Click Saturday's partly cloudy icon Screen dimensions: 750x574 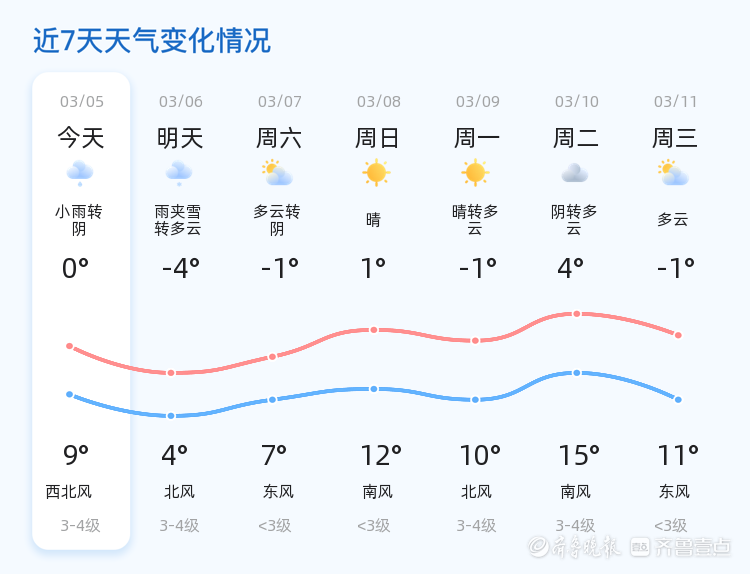[x=277, y=173]
